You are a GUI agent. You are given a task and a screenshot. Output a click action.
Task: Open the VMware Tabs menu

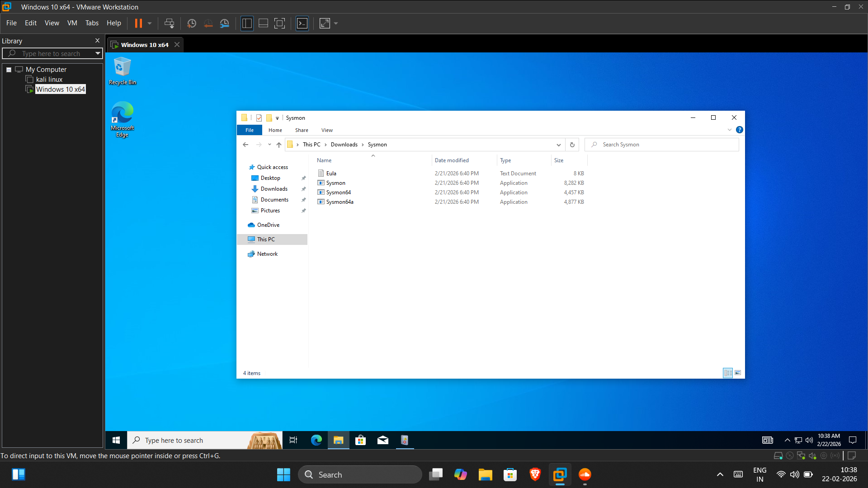[x=92, y=23]
